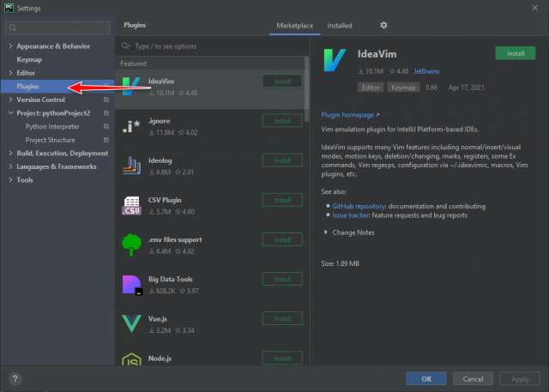Select Plugins in settings tree
This screenshot has height=392, width=549.
coord(27,87)
